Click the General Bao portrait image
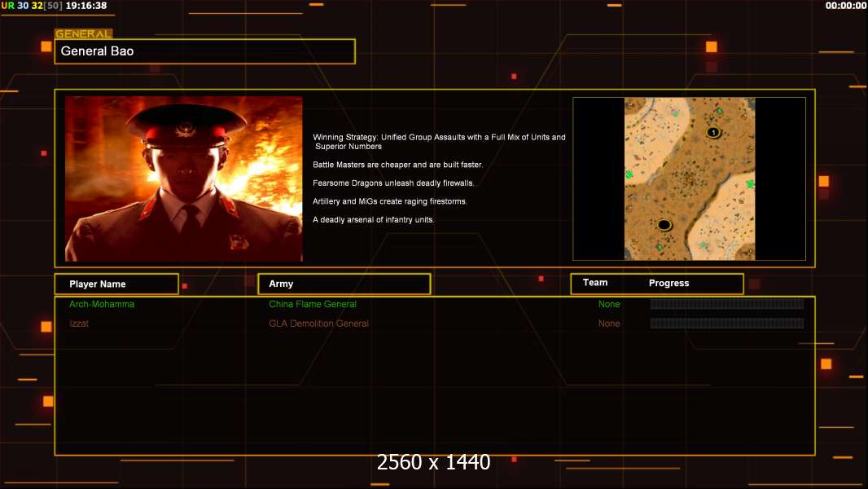This screenshot has height=489, width=868. coord(184,178)
